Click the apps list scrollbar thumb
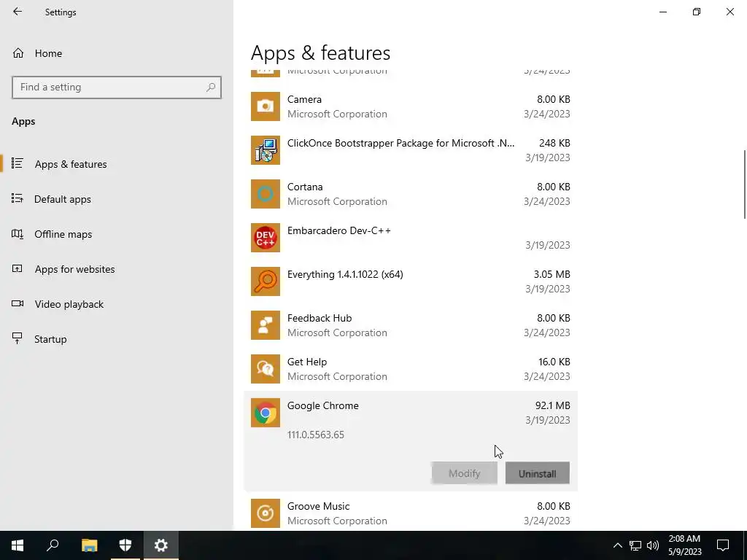This screenshot has width=747, height=560. tap(744, 184)
